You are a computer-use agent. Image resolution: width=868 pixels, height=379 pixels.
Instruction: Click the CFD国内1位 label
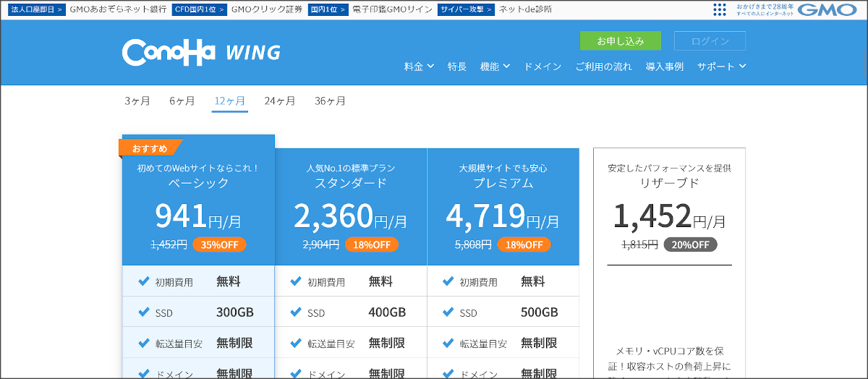[x=199, y=9]
